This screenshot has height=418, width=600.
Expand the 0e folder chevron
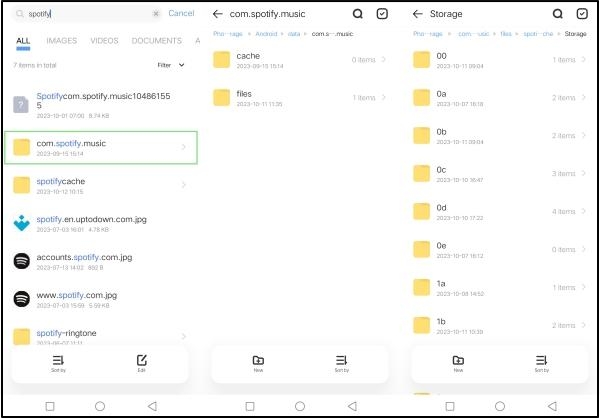584,249
